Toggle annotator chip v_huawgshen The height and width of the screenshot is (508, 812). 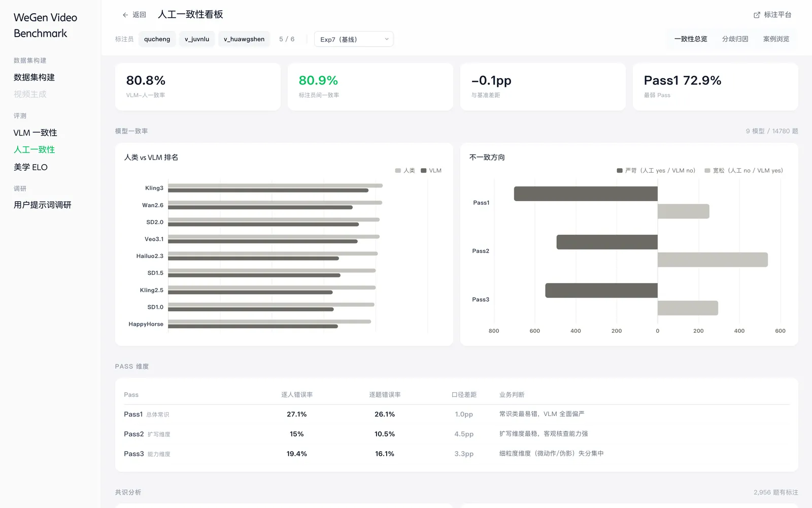(x=244, y=39)
